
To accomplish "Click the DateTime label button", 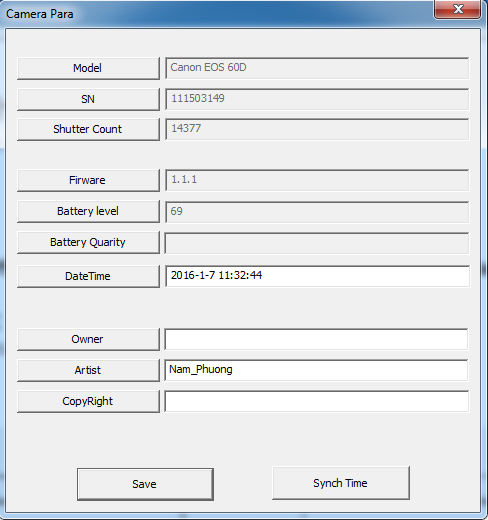I will tap(88, 276).
